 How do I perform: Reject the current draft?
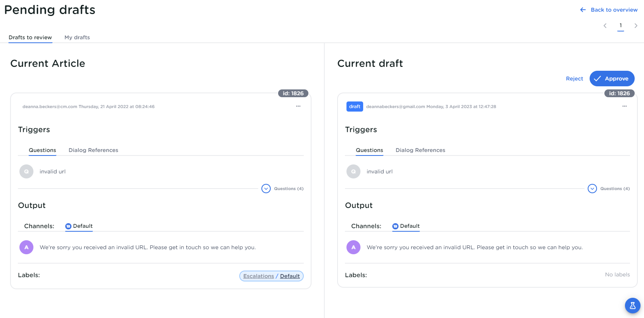tap(574, 79)
